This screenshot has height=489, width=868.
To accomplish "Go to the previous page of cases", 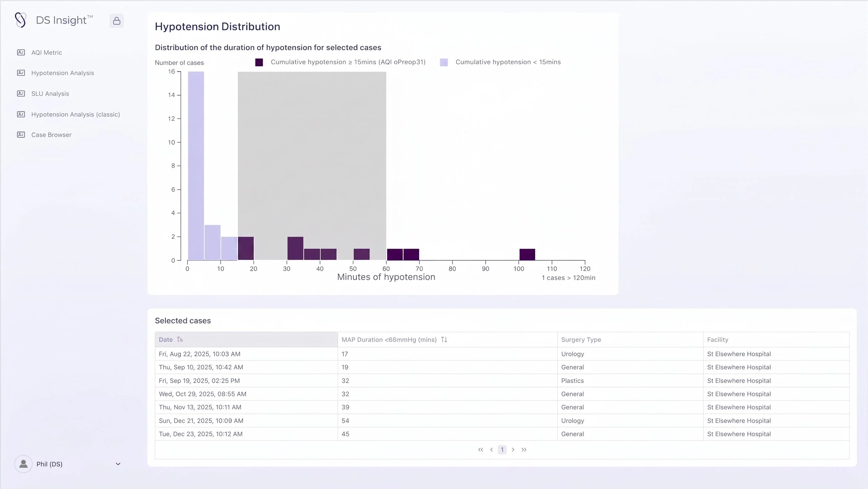I will [x=491, y=450].
